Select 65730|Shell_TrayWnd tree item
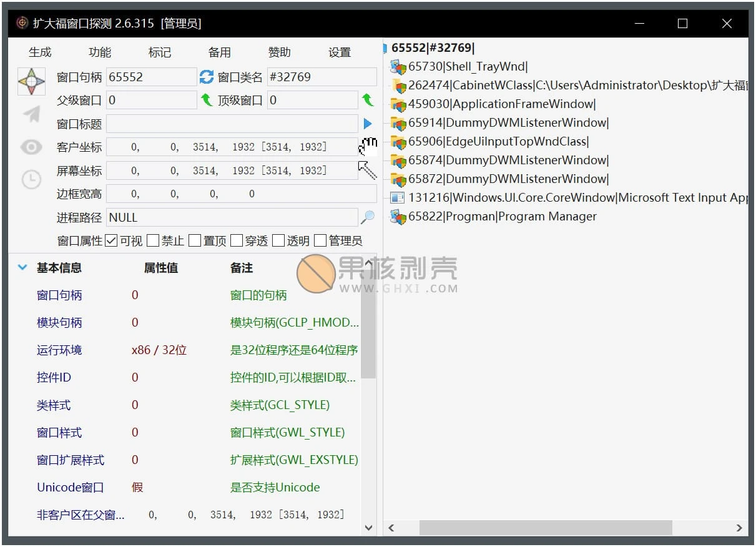The image size is (756, 547). pyautogui.click(x=468, y=67)
